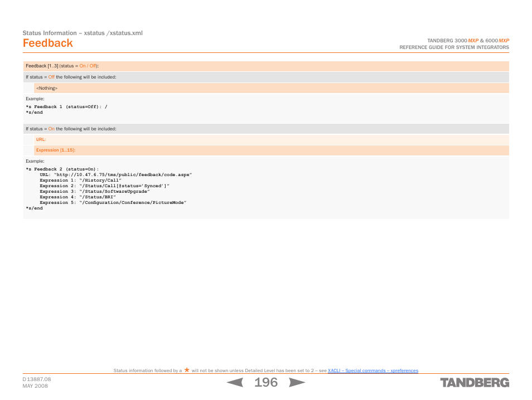This screenshot has height=400, width=532.
Task: Click the orange star symbol in footnote
Action: pyautogui.click(x=187, y=370)
